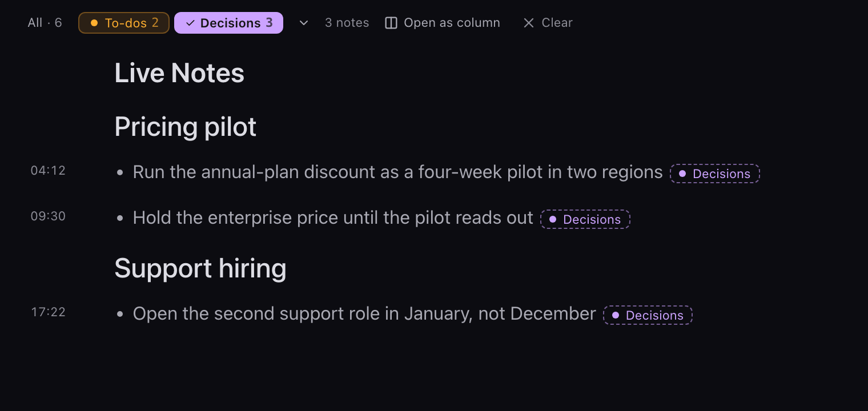Image resolution: width=868 pixels, height=411 pixels.
Task: Jump to timestamp 04:12
Action: tap(48, 171)
